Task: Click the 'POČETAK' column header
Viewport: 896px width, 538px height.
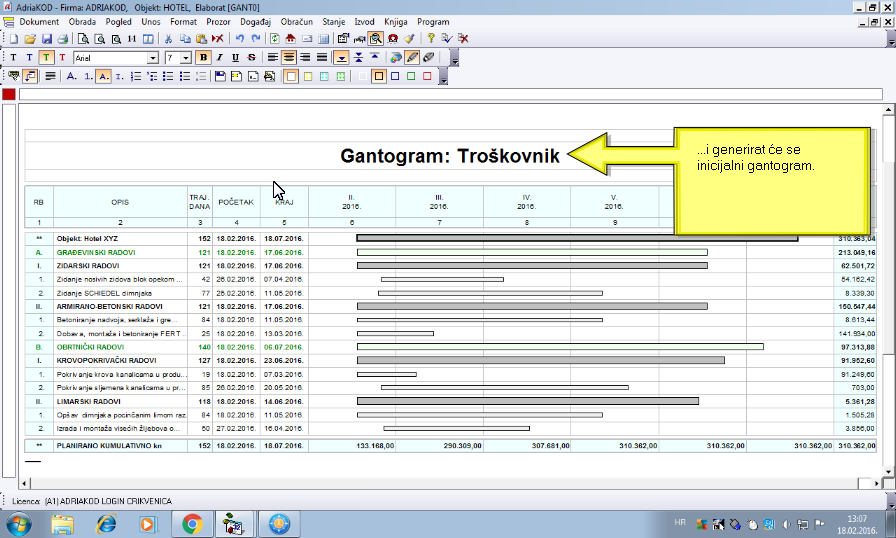Action: click(236, 202)
